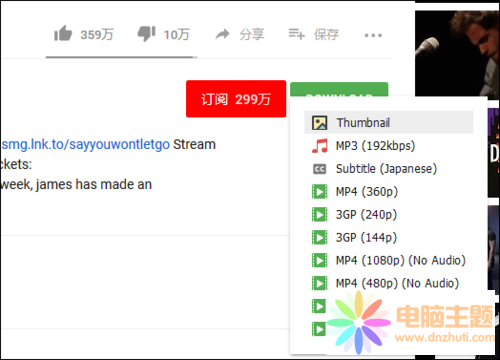Click the 359万 like count
This screenshot has width=500, height=360.
(97, 34)
